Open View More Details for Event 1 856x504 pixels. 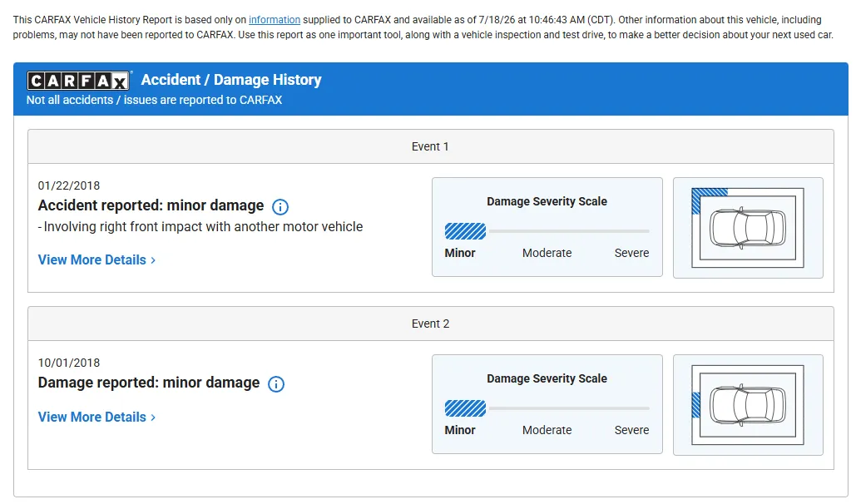(x=96, y=260)
